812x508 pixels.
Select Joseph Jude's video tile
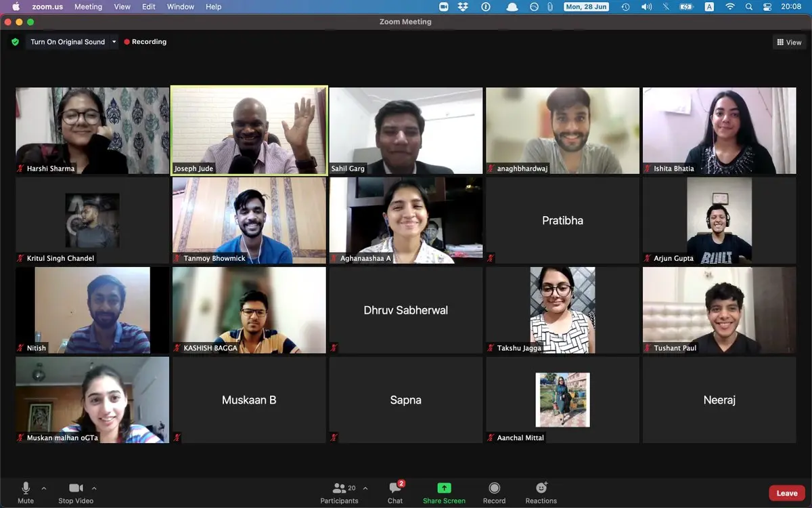(x=249, y=130)
